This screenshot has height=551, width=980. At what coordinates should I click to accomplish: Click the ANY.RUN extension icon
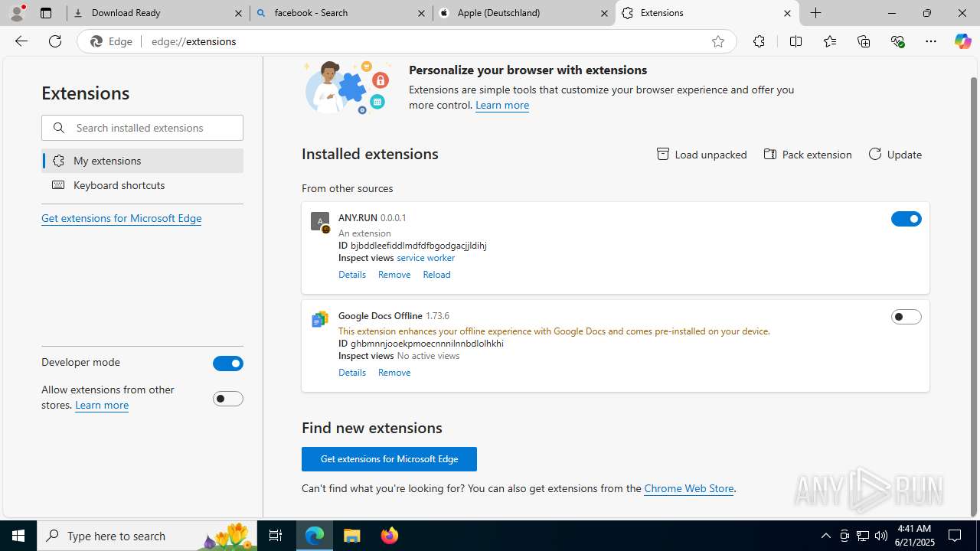point(320,222)
